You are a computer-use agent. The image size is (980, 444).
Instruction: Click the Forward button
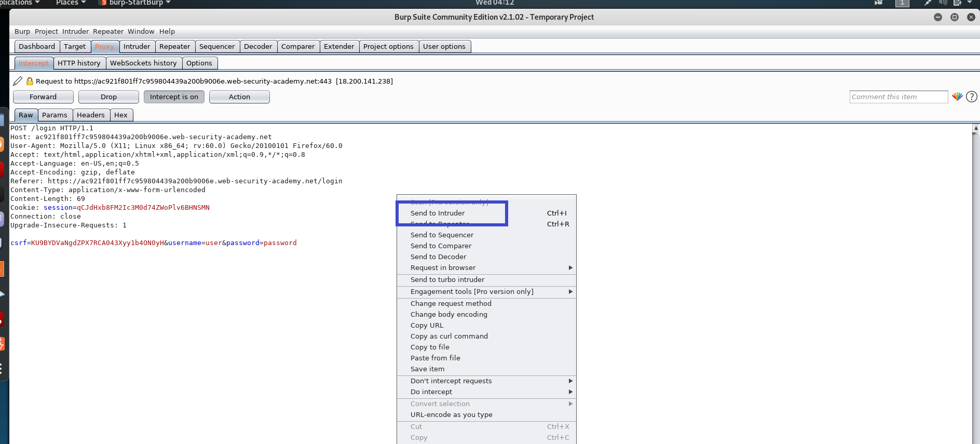(43, 97)
